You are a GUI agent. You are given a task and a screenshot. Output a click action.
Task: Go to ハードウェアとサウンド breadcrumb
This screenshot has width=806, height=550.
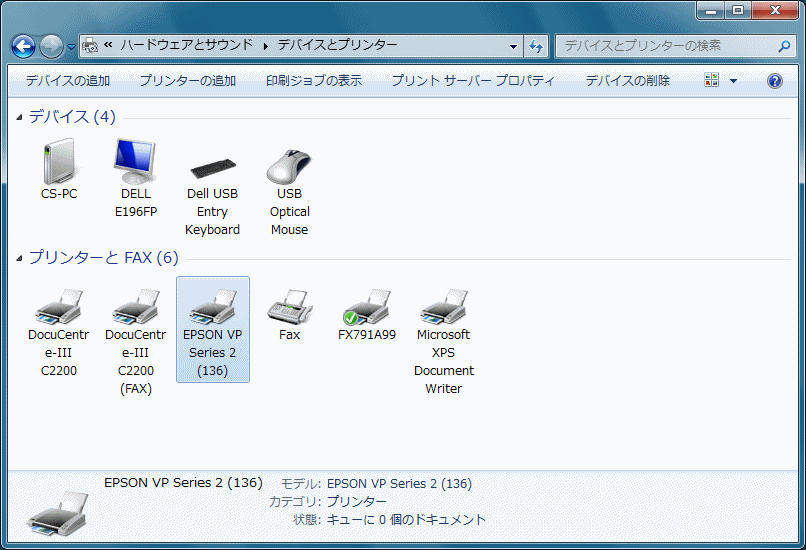pos(187,45)
